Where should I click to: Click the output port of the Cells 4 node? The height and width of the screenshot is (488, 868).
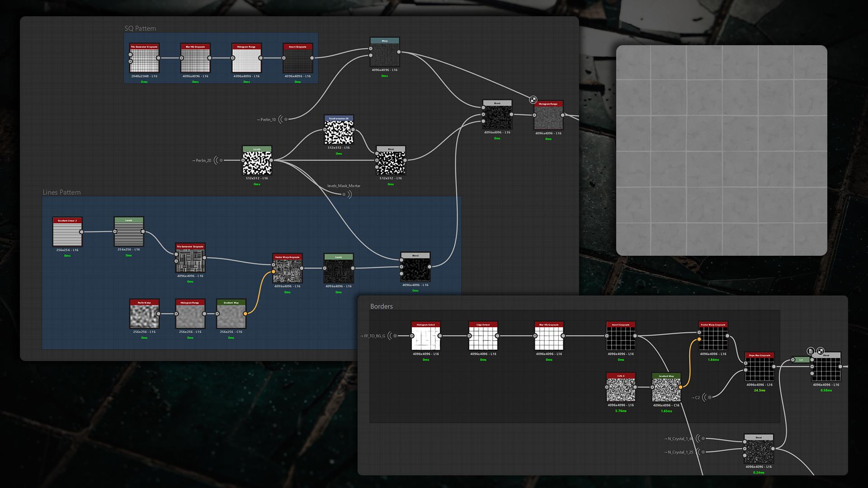click(635, 387)
